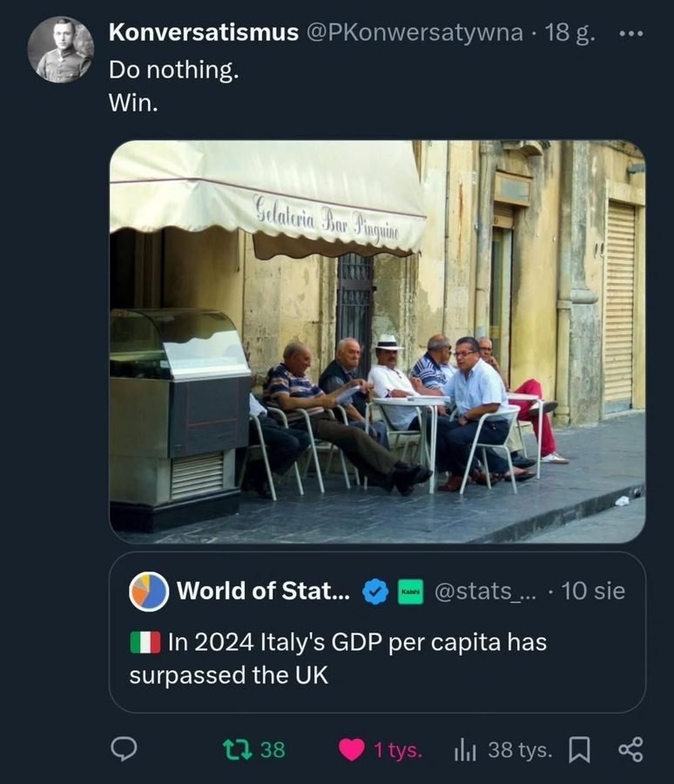Share the post via share icon
The width and height of the screenshot is (674, 784).
pyautogui.click(x=630, y=749)
